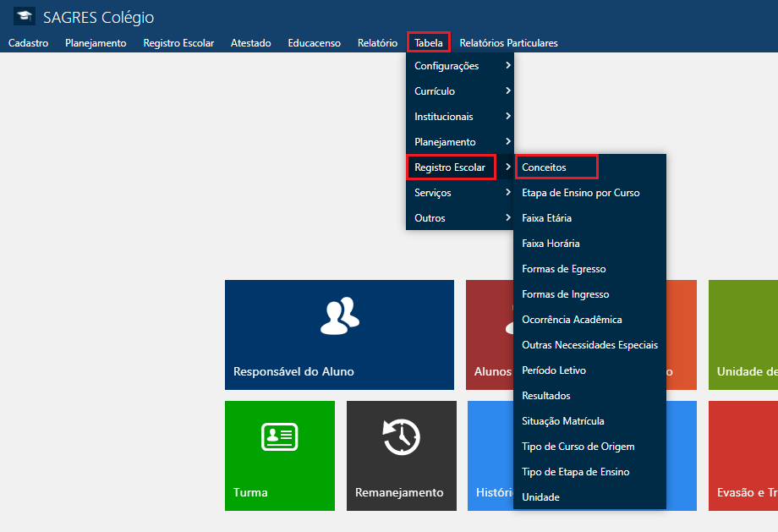Click the Unidade green tile
The image size is (778, 532).
tap(742, 335)
